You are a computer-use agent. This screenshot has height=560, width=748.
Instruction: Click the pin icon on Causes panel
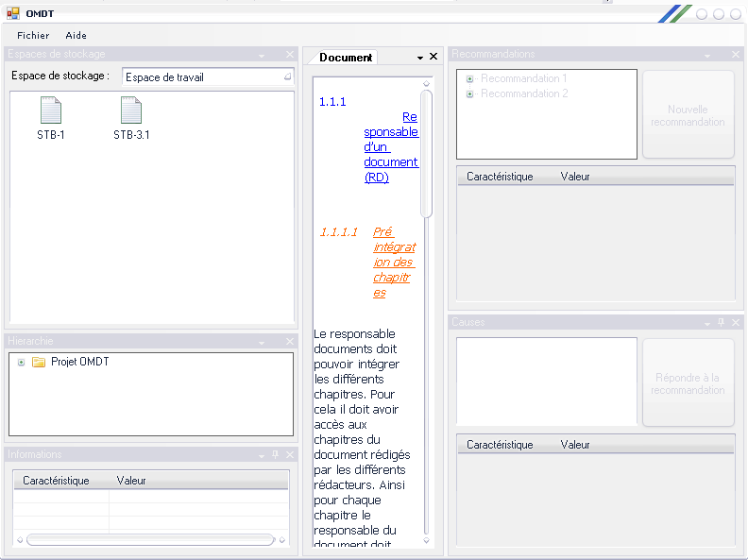pos(721,323)
